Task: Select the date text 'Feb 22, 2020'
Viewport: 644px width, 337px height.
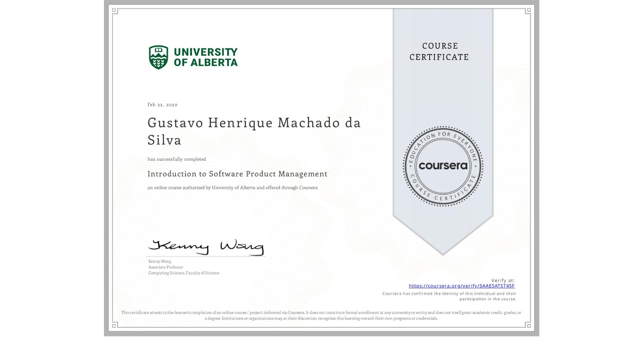Action: click(162, 105)
